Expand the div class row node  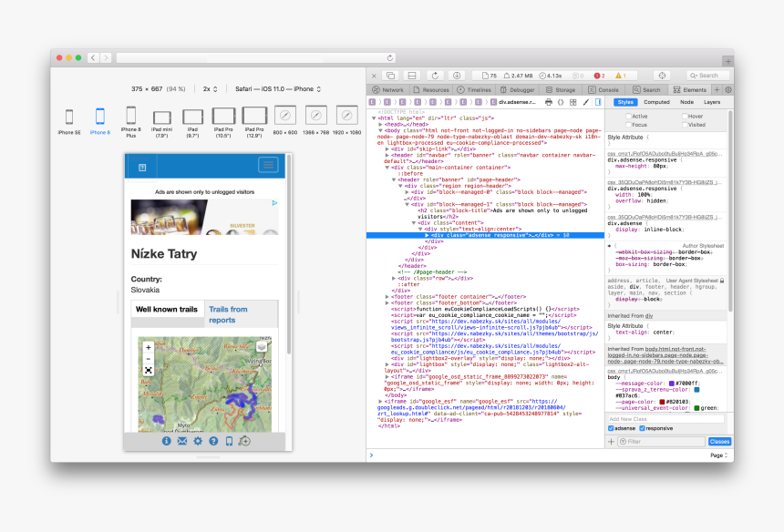click(394, 278)
